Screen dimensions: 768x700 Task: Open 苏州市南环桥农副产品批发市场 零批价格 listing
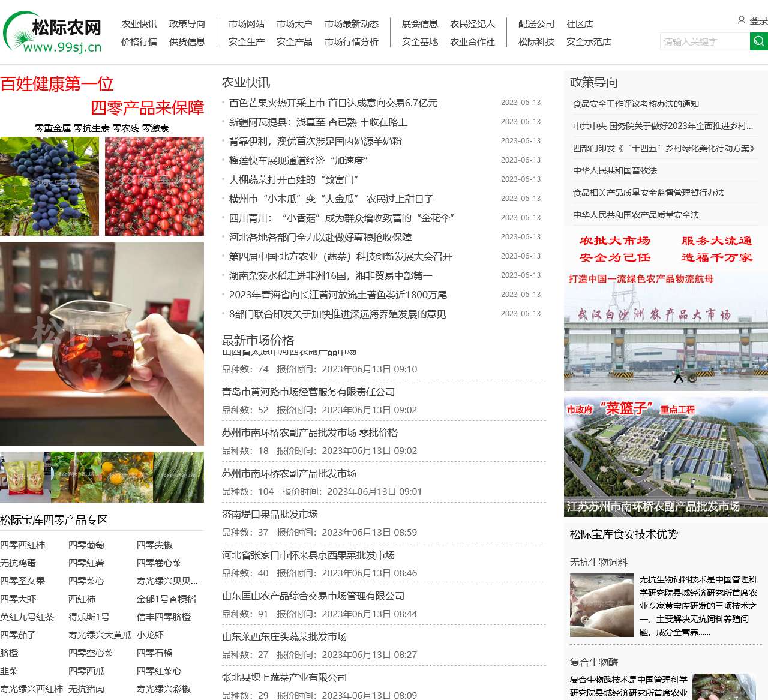click(x=310, y=433)
